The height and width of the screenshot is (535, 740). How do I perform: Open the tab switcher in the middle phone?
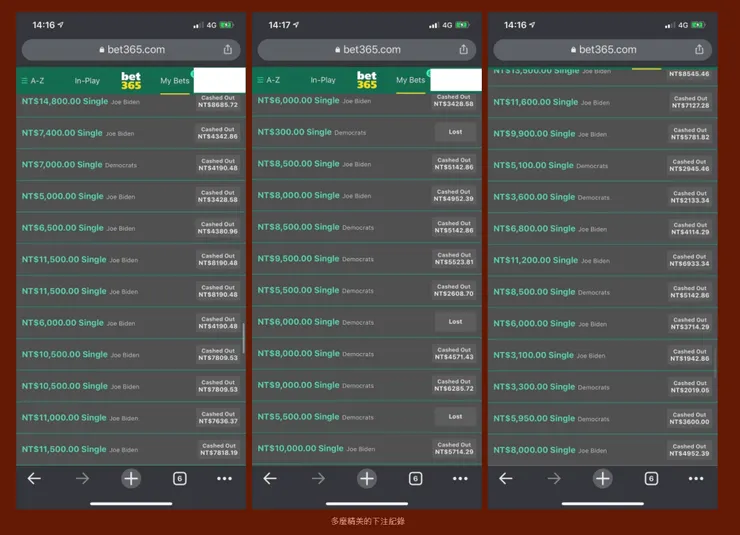415,478
